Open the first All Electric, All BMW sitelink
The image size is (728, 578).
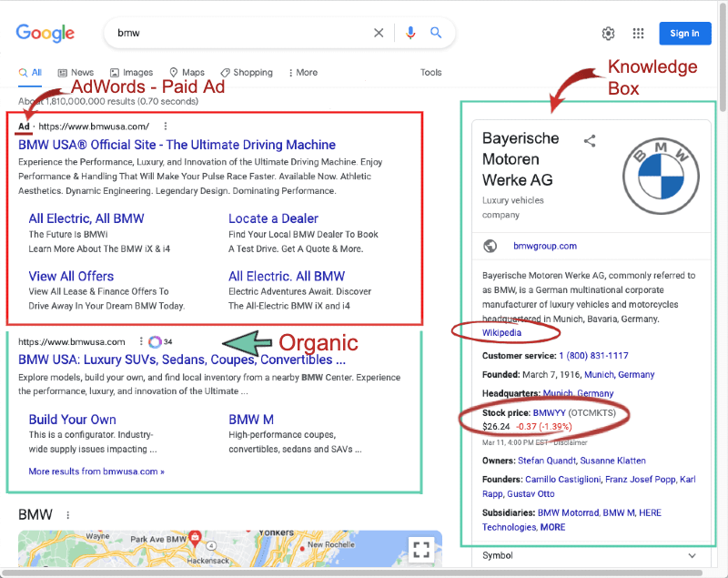click(x=86, y=218)
